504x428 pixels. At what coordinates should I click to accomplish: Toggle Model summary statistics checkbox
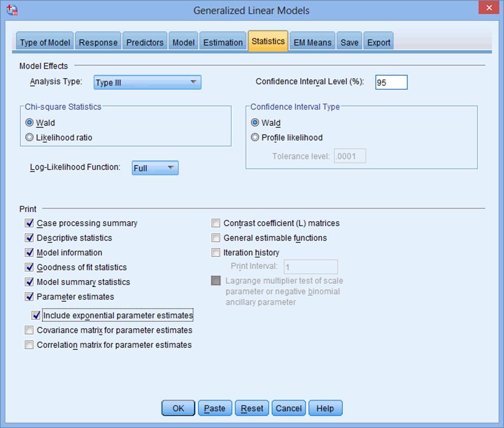point(29,282)
